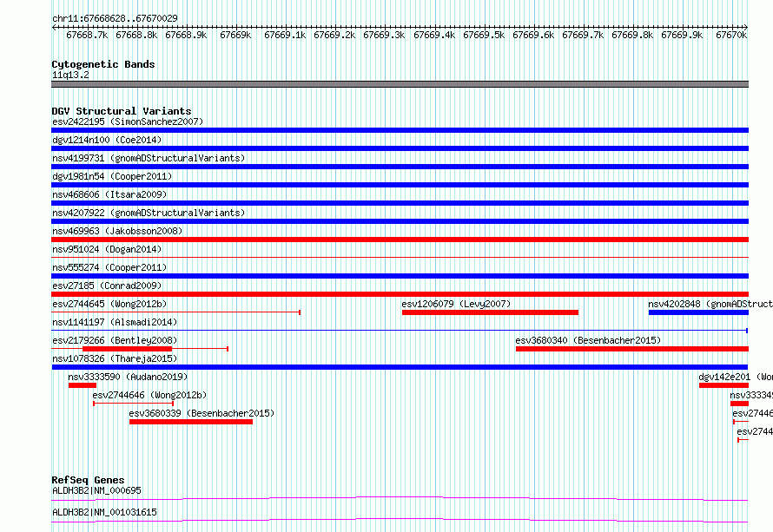Select the magenta NM_001031615 transcript line
The image size is (773, 532).
coord(400,520)
